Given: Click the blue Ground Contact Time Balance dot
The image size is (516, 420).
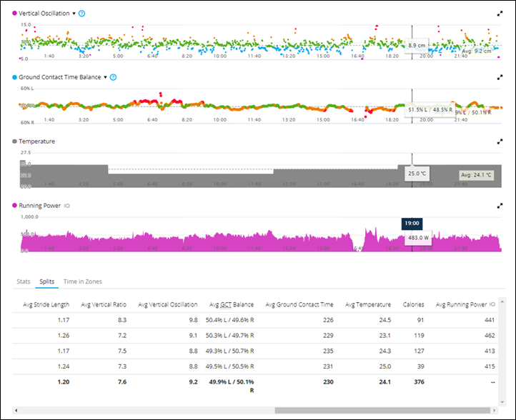Looking at the screenshot, I should pos(14,77).
